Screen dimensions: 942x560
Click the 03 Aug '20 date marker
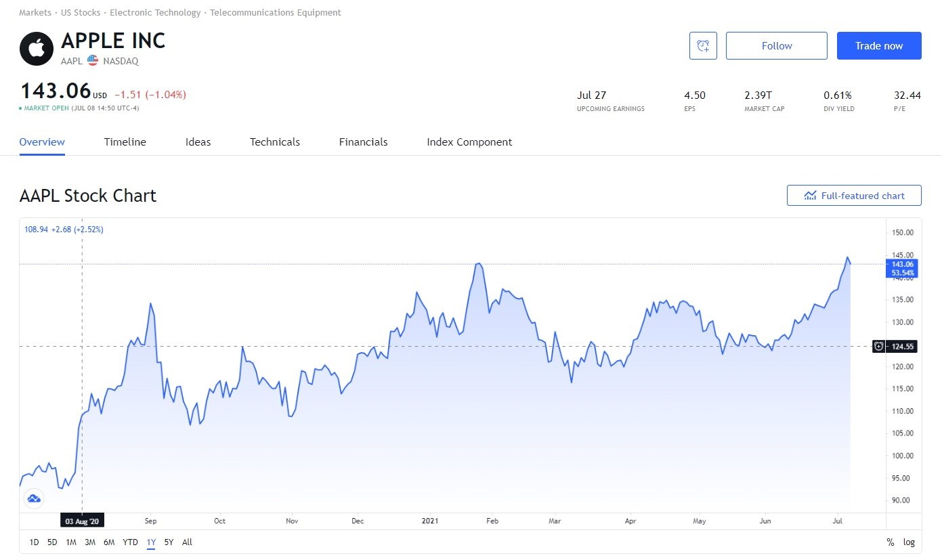82,521
